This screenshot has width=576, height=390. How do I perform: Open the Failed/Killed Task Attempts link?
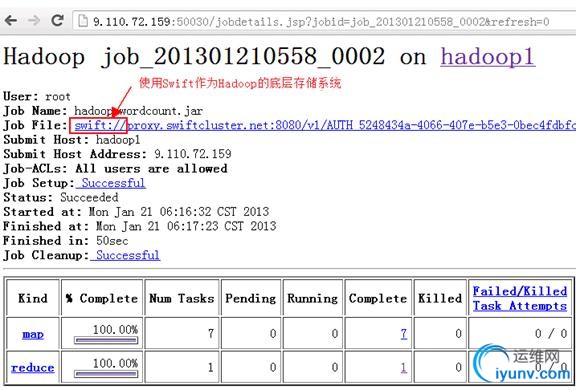click(x=520, y=299)
